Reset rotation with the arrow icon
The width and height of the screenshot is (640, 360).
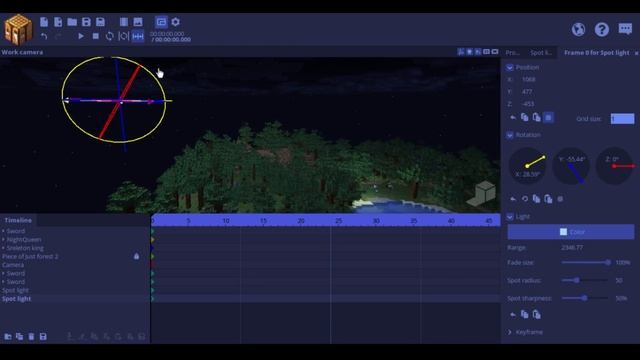[x=513, y=199]
